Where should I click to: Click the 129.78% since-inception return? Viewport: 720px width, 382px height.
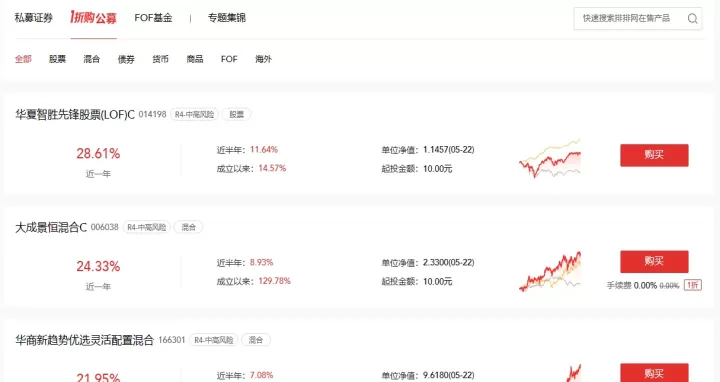pyautogui.click(x=275, y=281)
